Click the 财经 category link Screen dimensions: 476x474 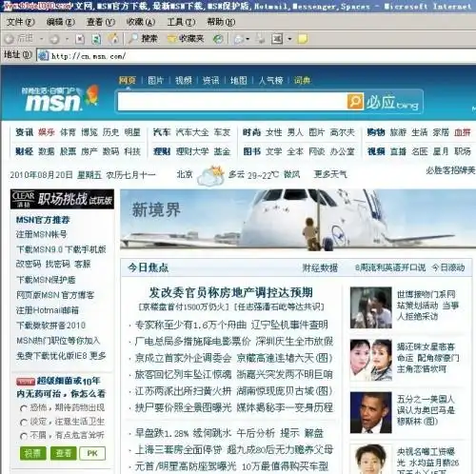click(24, 151)
